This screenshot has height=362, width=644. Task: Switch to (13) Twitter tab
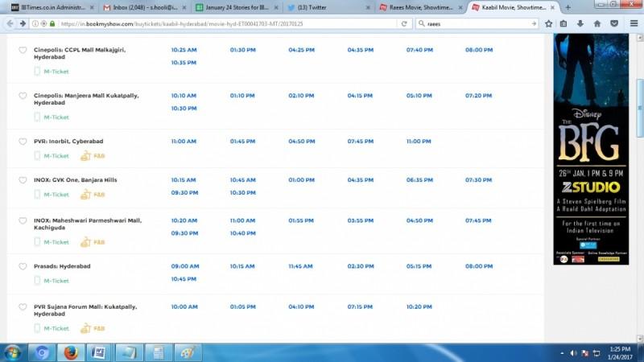[x=328, y=7]
